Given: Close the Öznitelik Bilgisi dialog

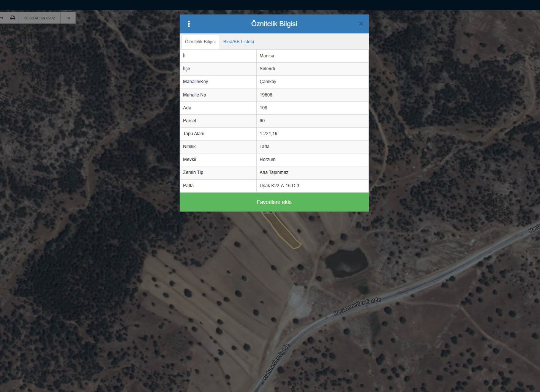Looking at the screenshot, I should tap(361, 24).
